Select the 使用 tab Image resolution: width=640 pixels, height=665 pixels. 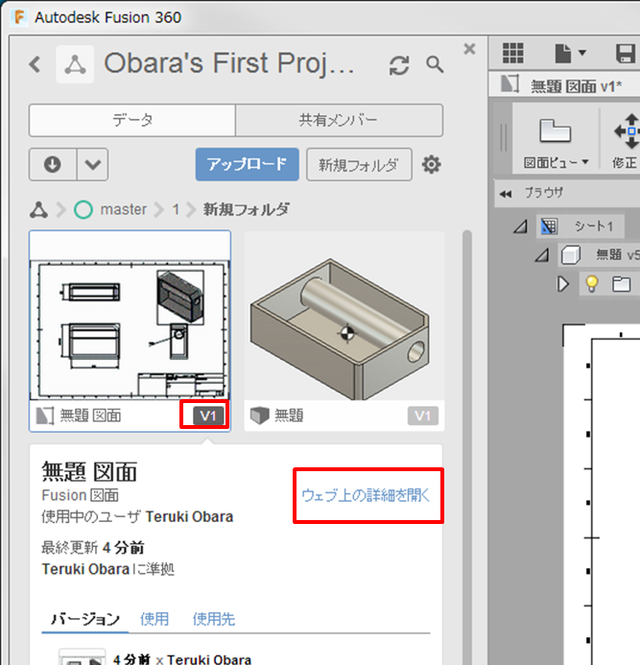(x=154, y=619)
